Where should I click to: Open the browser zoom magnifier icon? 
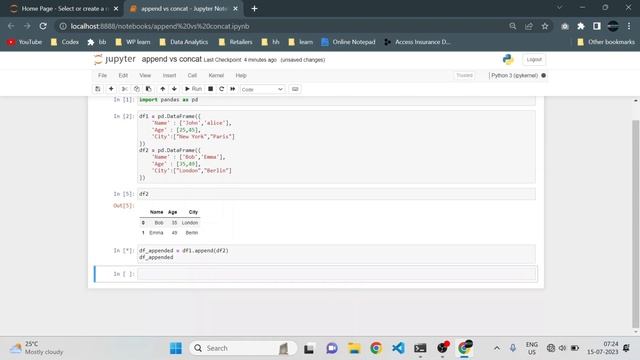click(x=513, y=26)
